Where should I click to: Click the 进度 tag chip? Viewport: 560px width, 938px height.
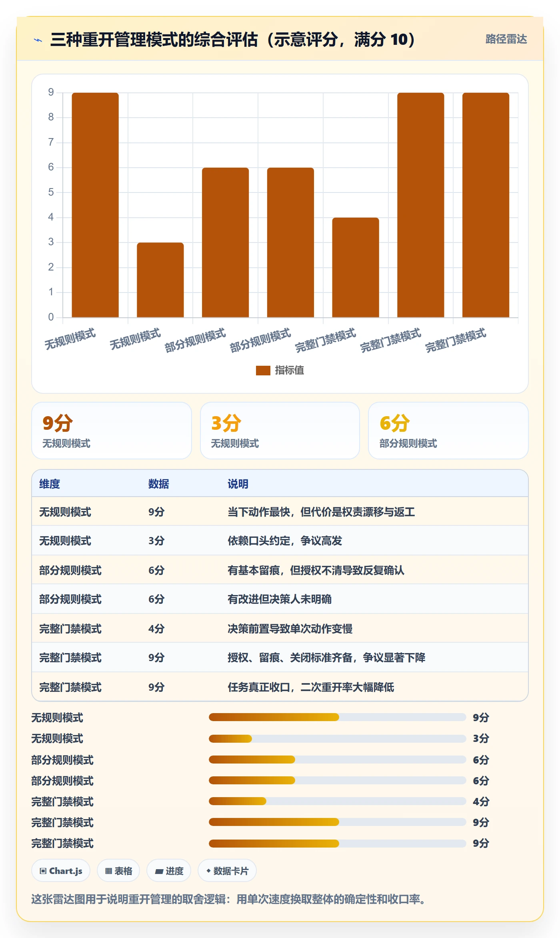pos(169,870)
